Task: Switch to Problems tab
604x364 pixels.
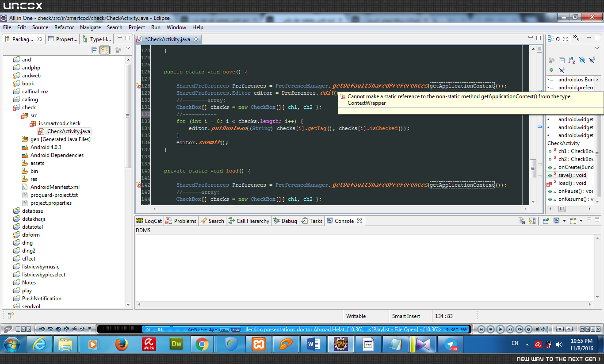Action: 181,221
